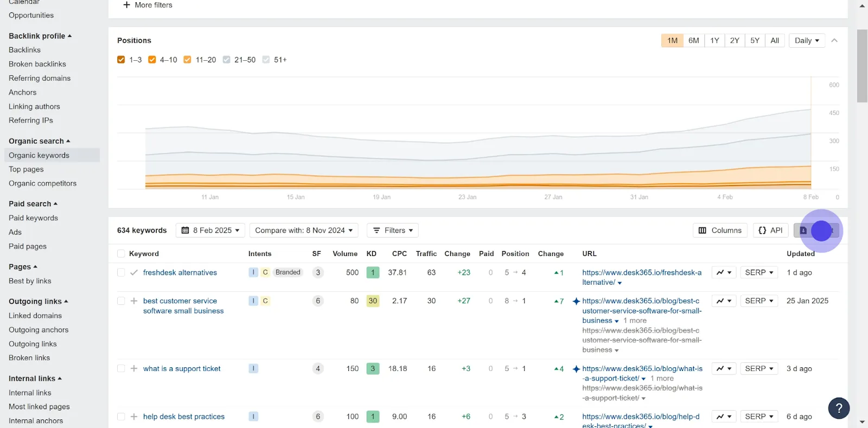Click the 8 Feb marker on the positions chart
The image size is (868, 428).
coord(811,197)
